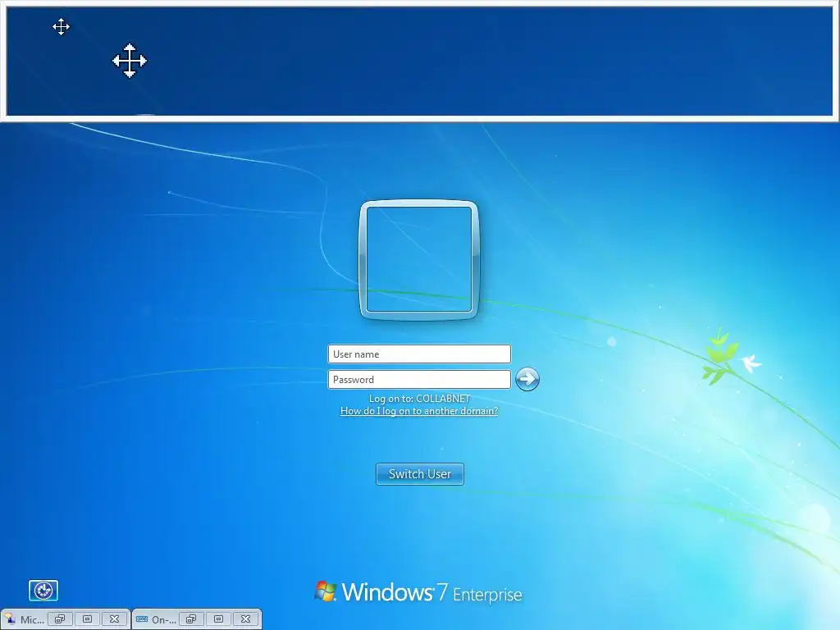Select the Mic... minimized window title
The width and height of the screenshot is (840, 630).
32,620
